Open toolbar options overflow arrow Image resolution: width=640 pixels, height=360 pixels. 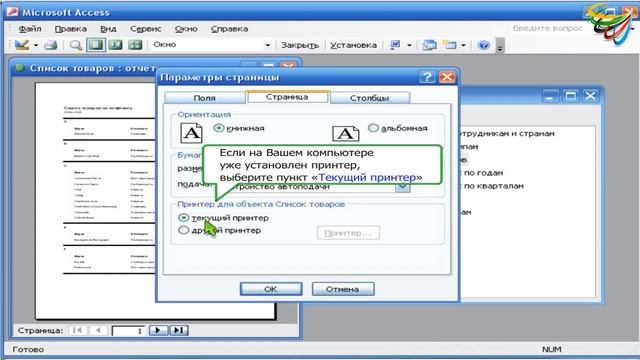tap(500, 46)
